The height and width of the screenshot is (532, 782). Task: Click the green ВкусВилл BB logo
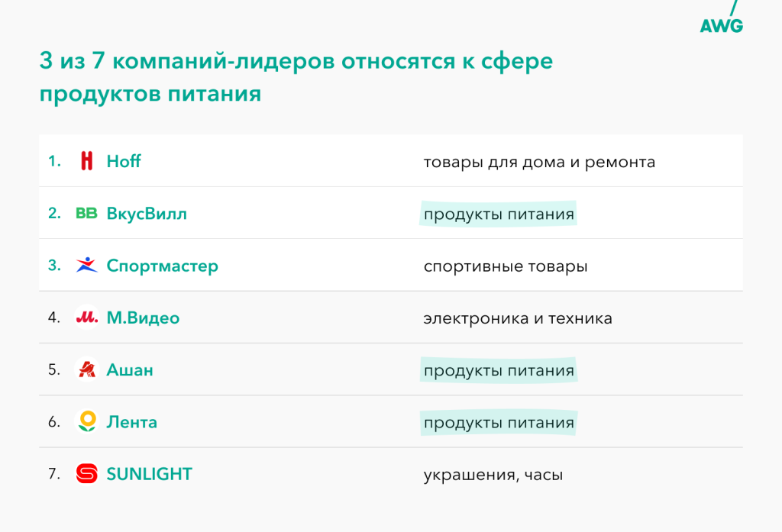tap(86, 214)
